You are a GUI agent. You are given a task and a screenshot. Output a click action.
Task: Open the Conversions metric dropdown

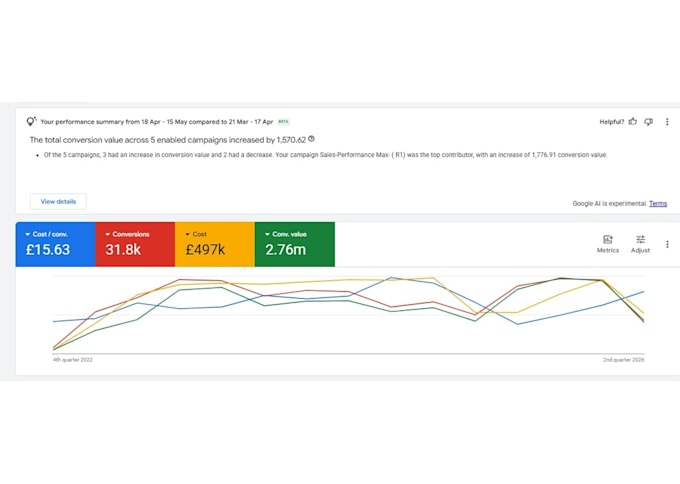point(128,234)
